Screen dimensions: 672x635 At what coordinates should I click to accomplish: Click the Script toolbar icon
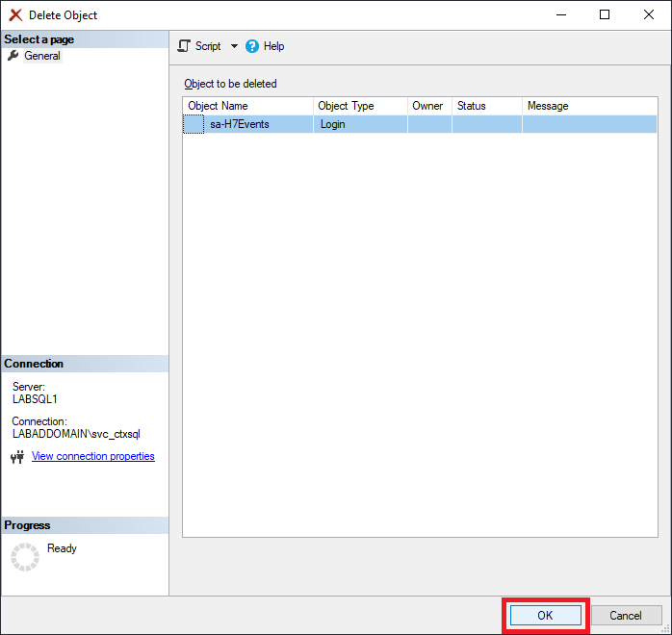point(184,46)
